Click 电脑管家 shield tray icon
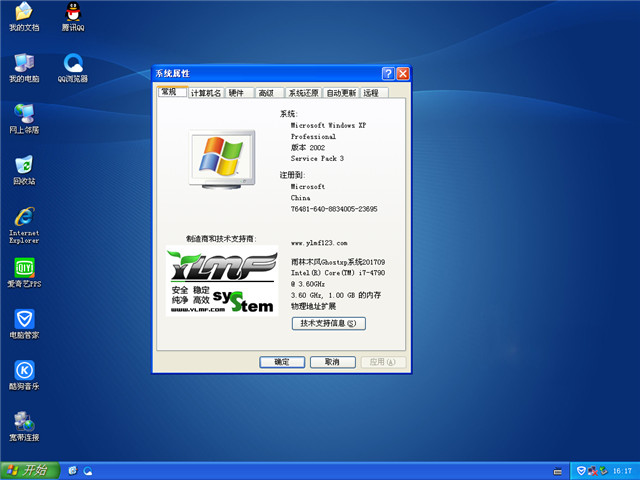This screenshot has height=480, width=640. click(580, 471)
